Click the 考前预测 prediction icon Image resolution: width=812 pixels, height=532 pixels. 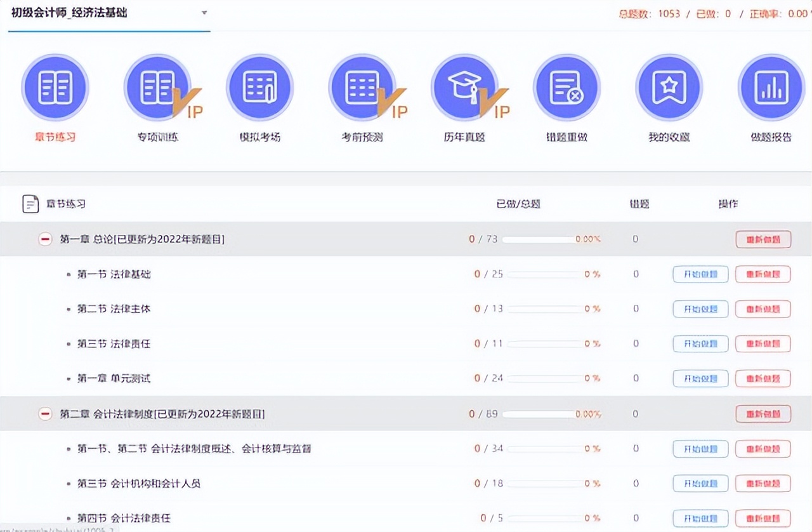[362, 88]
